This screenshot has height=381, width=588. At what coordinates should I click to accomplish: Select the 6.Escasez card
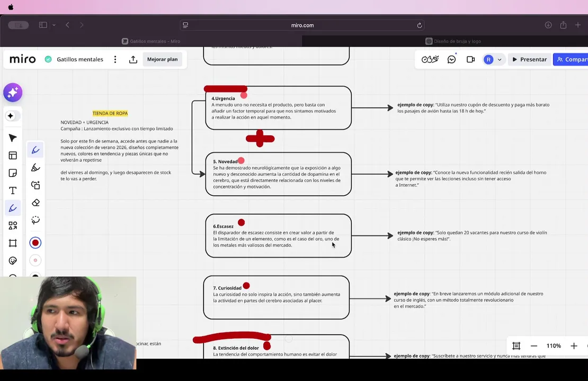click(x=278, y=235)
